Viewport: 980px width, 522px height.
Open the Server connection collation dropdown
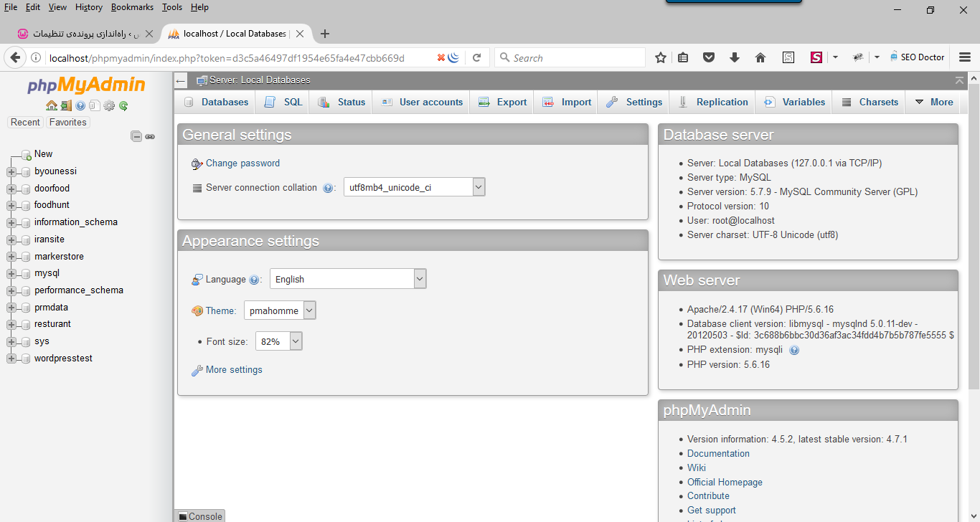pyautogui.click(x=415, y=187)
